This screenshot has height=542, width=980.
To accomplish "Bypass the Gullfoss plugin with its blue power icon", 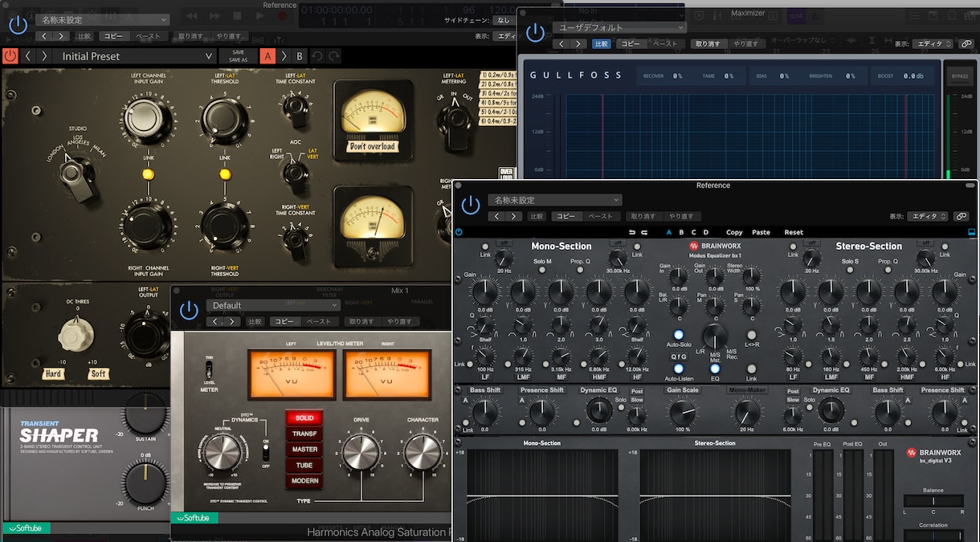I will point(535,33).
